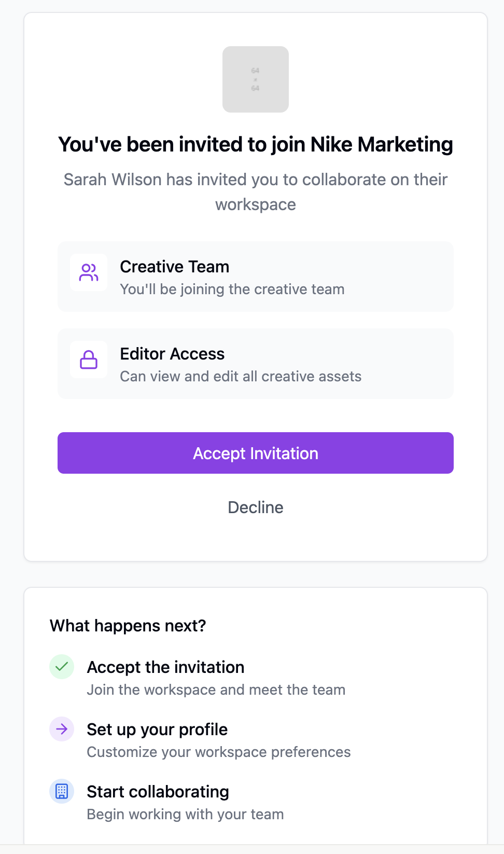Select the Creative Team title
The height and width of the screenshot is (854, 504).
174,267
